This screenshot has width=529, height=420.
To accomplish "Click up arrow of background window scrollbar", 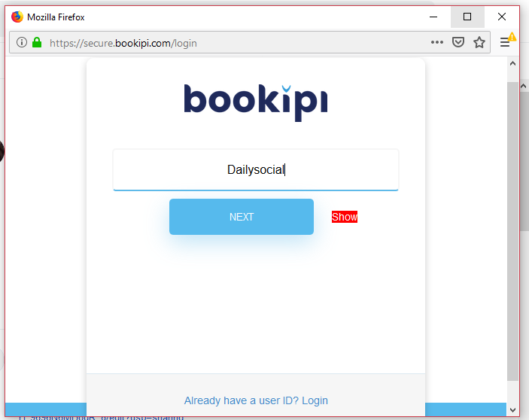I will tap(524, 87).
